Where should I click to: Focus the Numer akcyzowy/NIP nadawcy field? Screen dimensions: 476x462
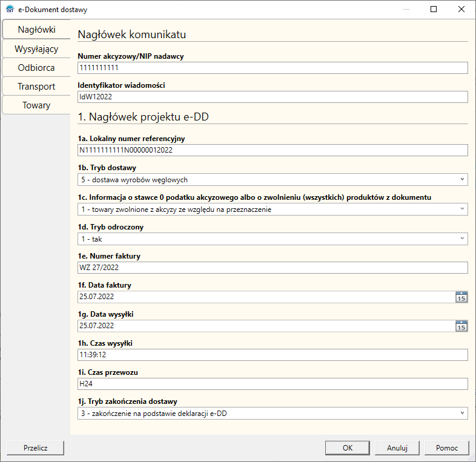point(273,68)
